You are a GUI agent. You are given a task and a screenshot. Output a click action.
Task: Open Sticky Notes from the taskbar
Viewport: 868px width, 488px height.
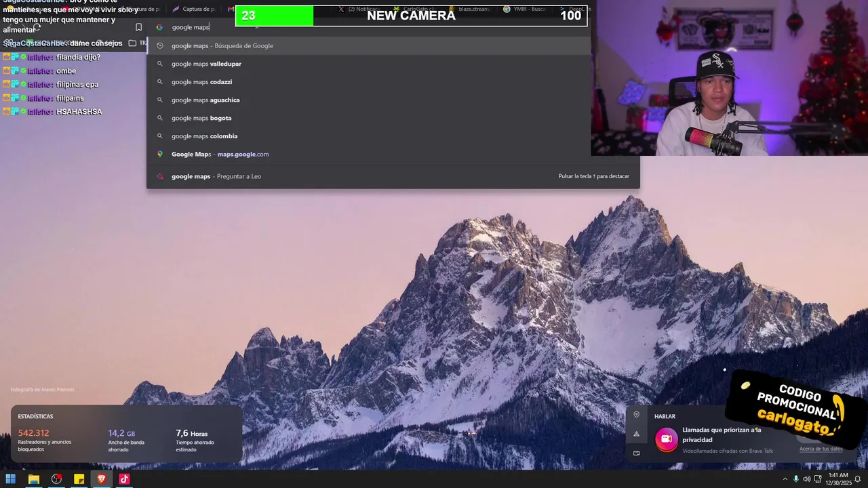tap(79, 479)
